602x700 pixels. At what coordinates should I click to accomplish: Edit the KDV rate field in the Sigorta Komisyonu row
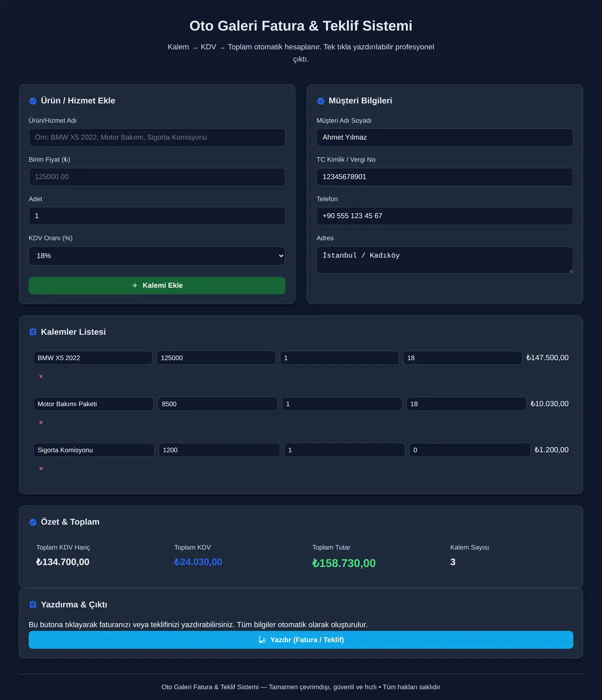(470, 450)
